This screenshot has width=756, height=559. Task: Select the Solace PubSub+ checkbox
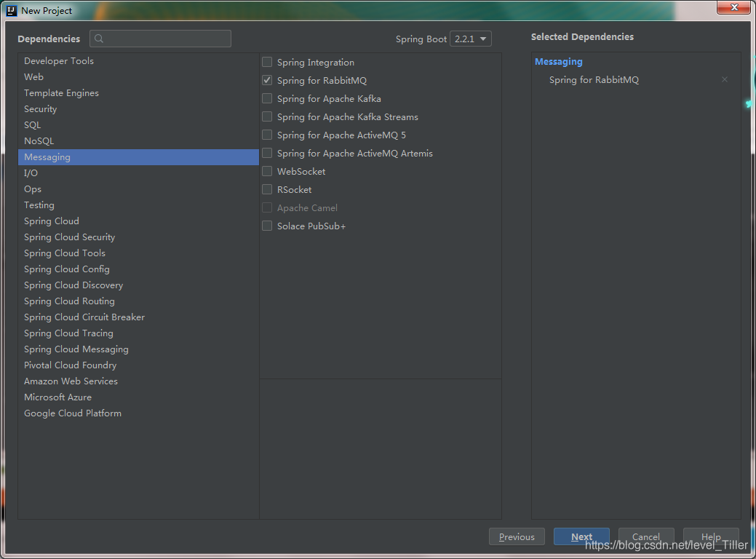tap(267, 226)
